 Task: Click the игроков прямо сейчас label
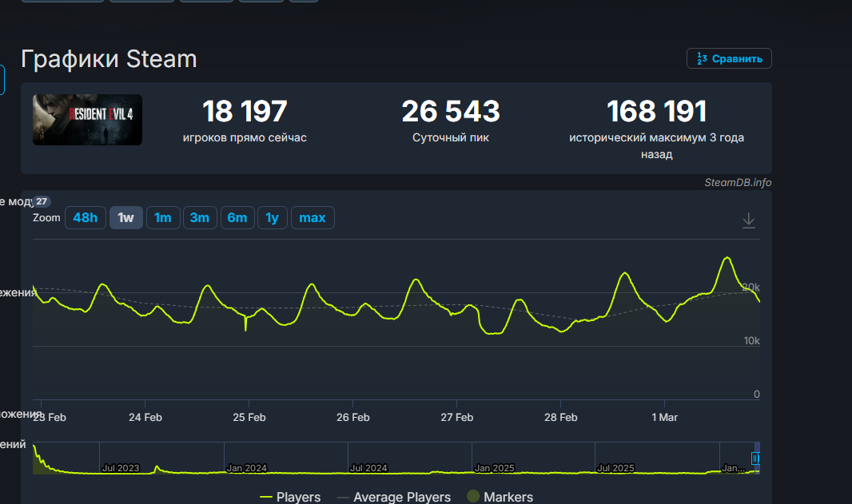click(x=245, y=137)
